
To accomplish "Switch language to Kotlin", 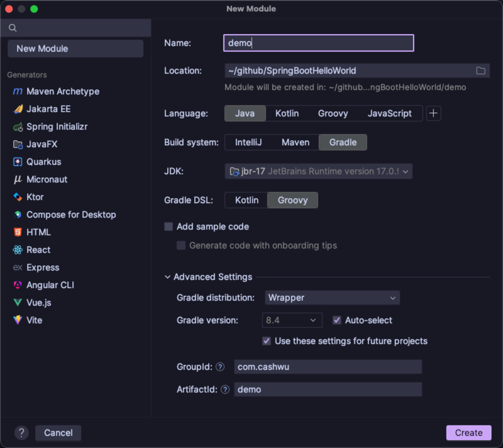I will coord(287,113).
